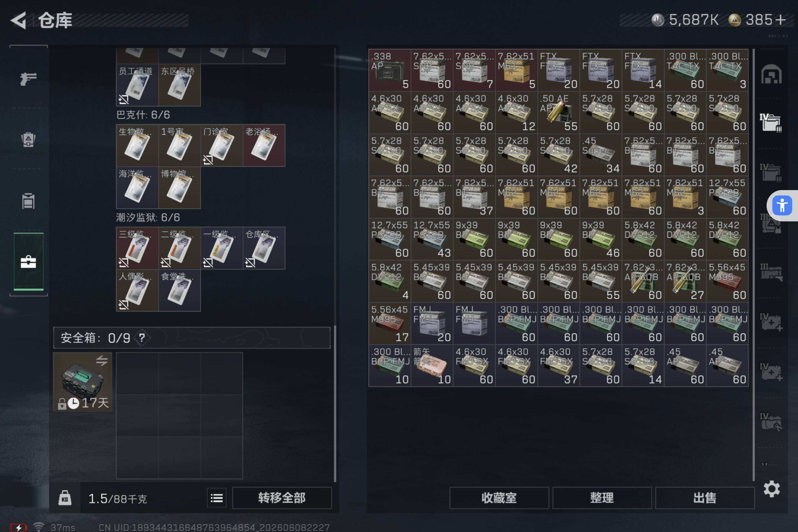Select the helmet filter icon on right

[x=771, y=74]
